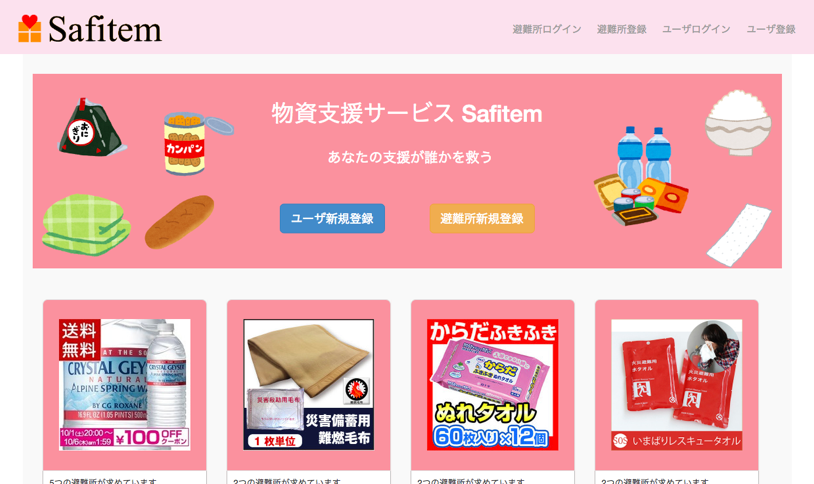The image size is (814, 484).
Task: Click the green plaid blanket illustration
Action: [86, 224]
